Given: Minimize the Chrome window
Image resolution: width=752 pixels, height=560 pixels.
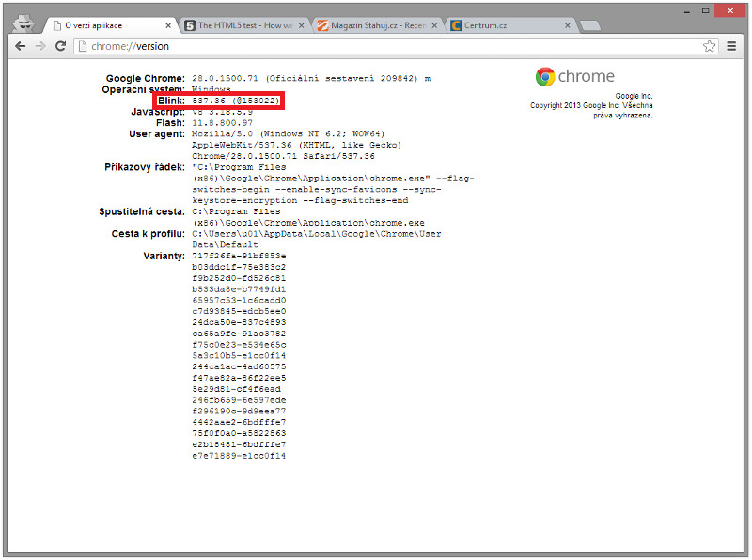Looking at the screenshot, I should click(687, 11).
